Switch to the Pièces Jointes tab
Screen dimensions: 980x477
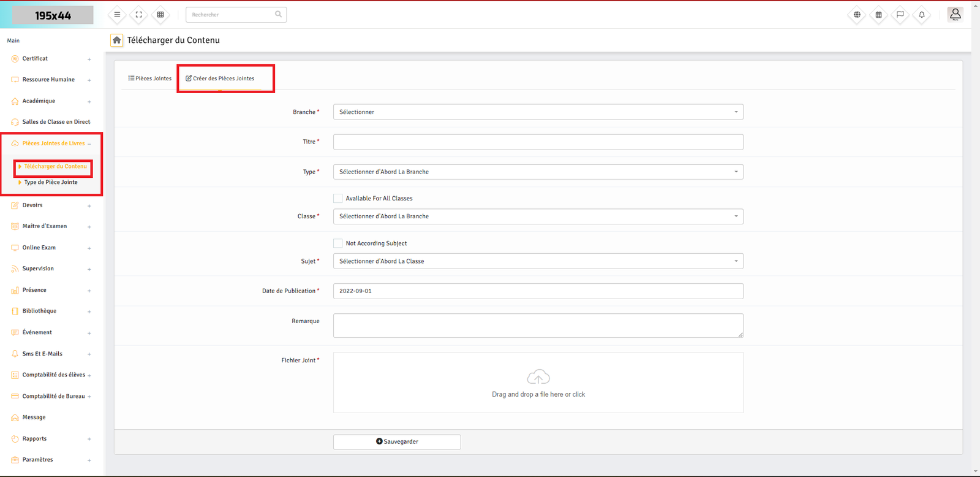tap(150, 78)
